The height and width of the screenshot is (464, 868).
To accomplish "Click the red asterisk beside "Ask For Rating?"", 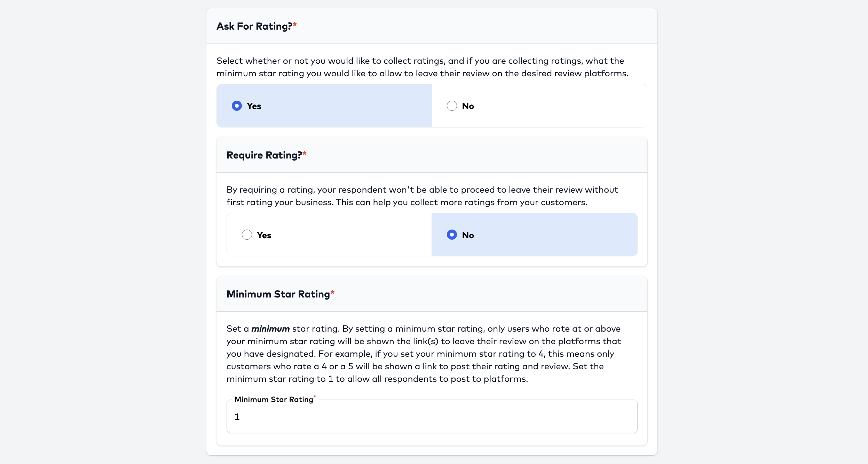I will (x=295, y=24).
